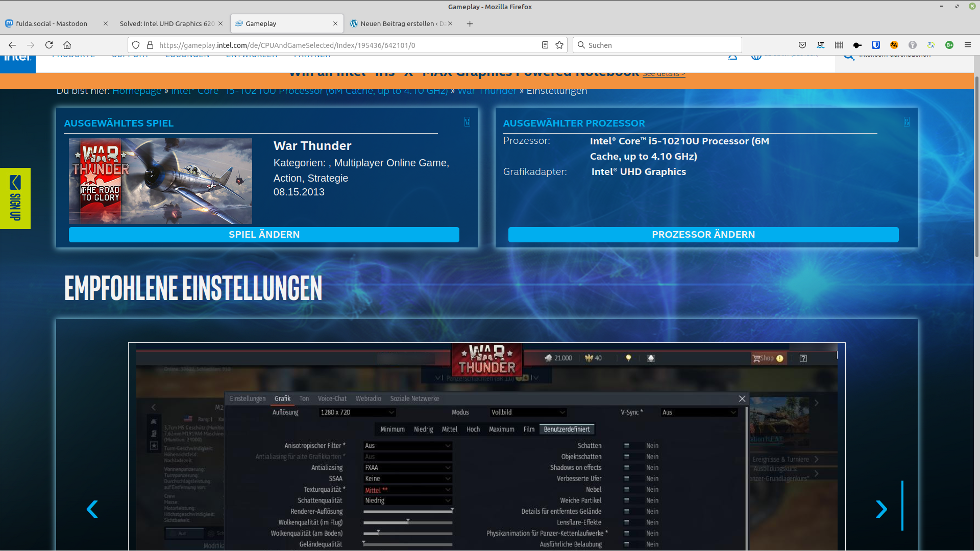This screenshot has width=980, height=551.
Task: Click the small icon in Ausgewählter Prozessor panel corner
Action: [906, 122]
